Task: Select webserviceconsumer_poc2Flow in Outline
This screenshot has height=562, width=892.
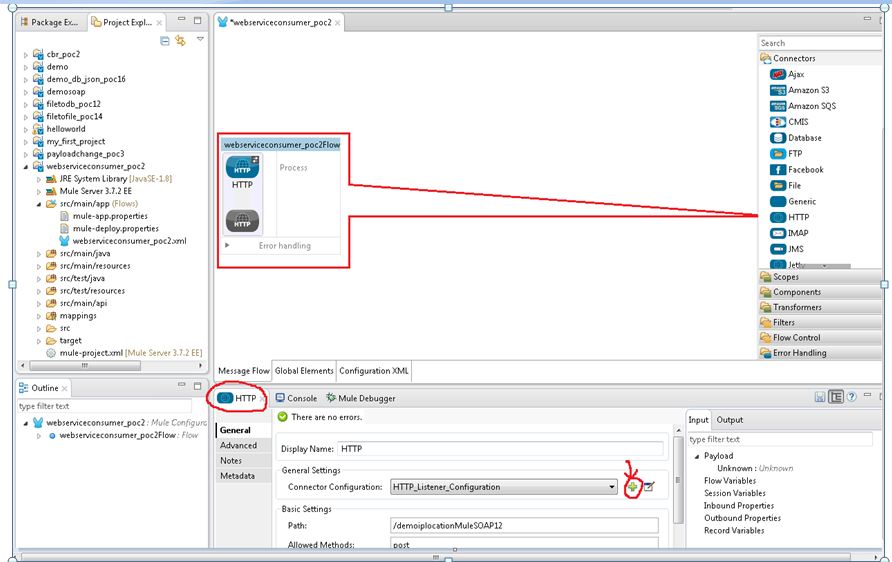Action: pyautogui.click(x=117, y=435)
